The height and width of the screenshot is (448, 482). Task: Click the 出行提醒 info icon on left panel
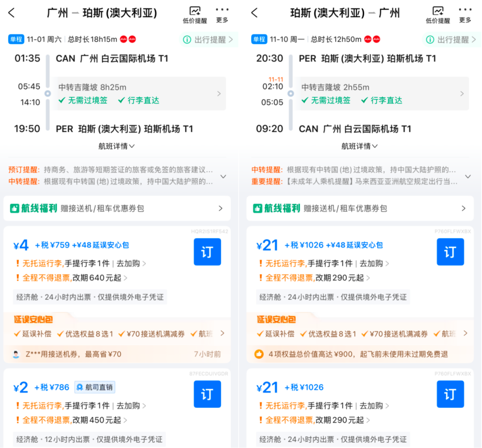pyautogui.click(x=187, y=39)
